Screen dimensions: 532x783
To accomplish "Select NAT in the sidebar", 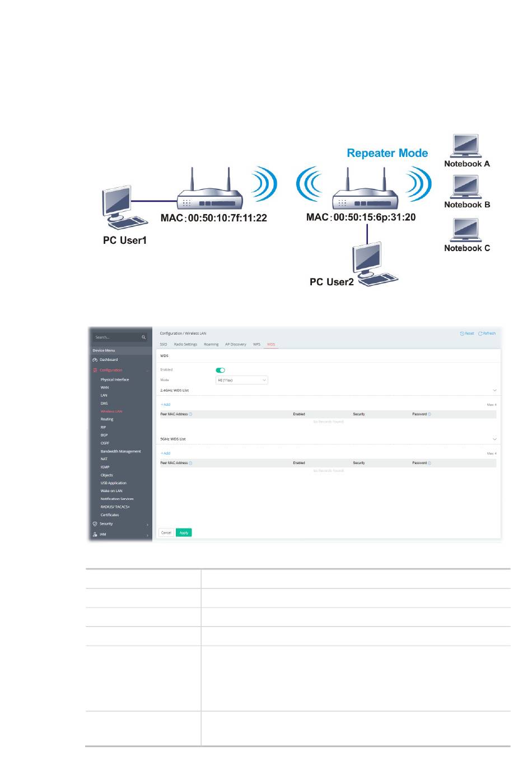I will click(x=104, y=459).
